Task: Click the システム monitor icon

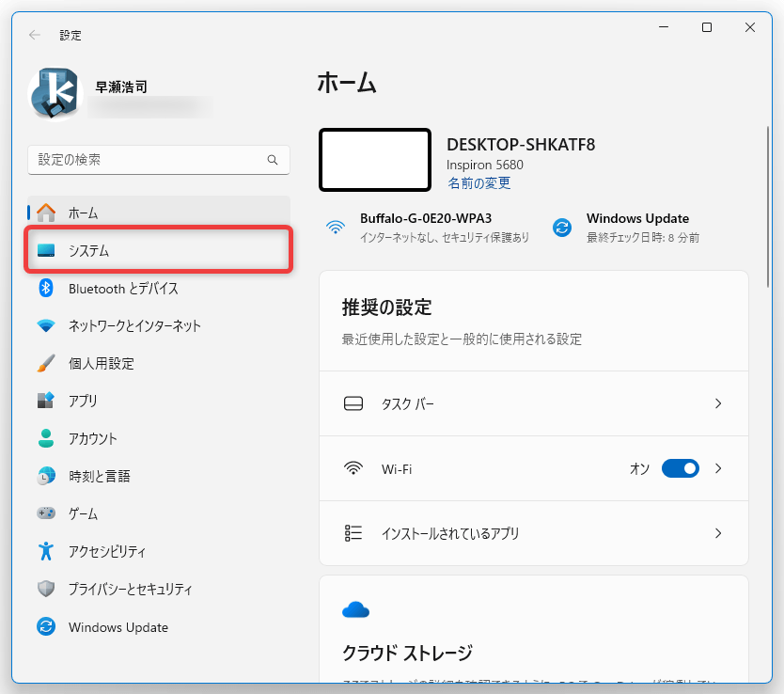Action: coord(46,250)
